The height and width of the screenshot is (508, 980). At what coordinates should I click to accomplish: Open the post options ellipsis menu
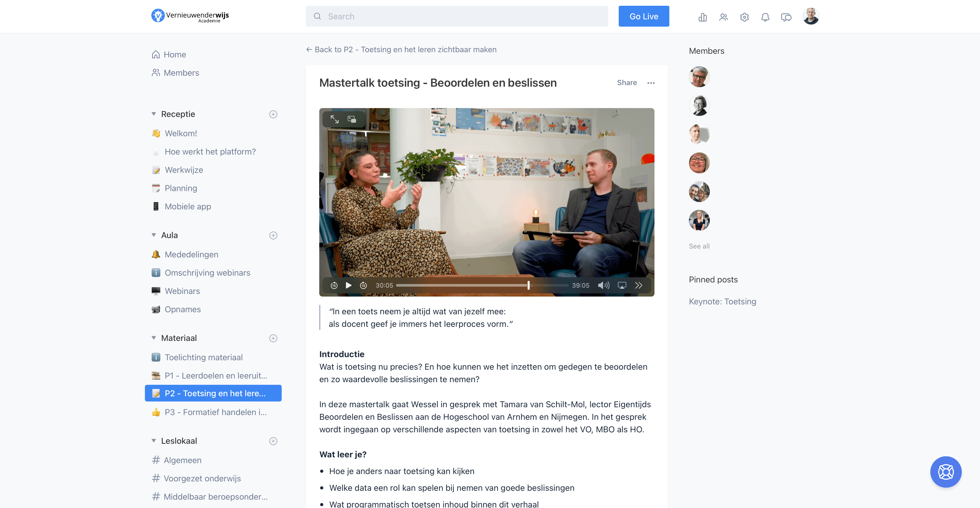651,82
